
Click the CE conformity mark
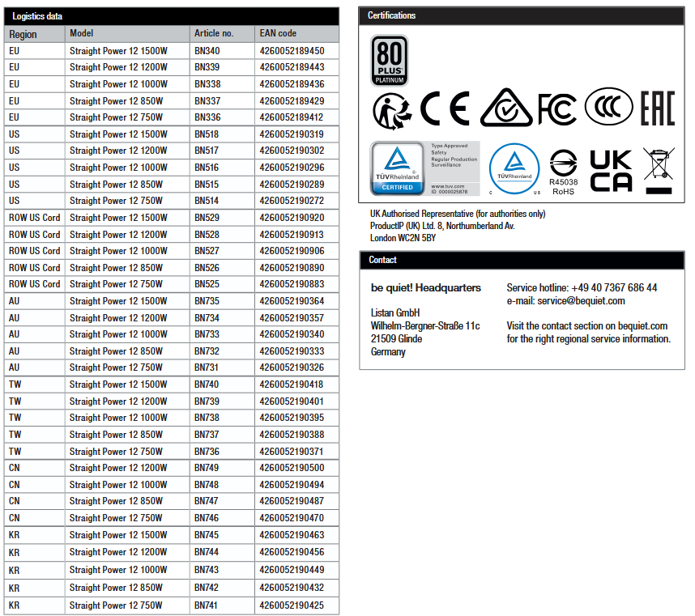tap(445, 108)
